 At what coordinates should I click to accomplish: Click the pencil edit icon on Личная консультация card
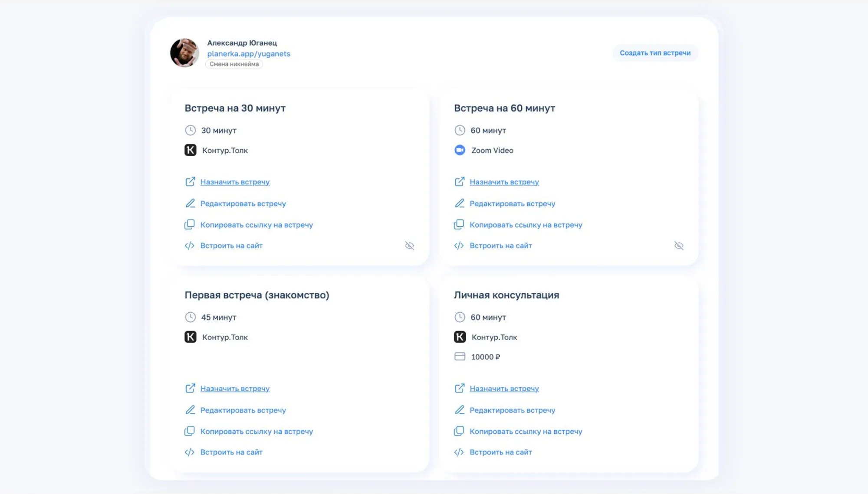459,410
